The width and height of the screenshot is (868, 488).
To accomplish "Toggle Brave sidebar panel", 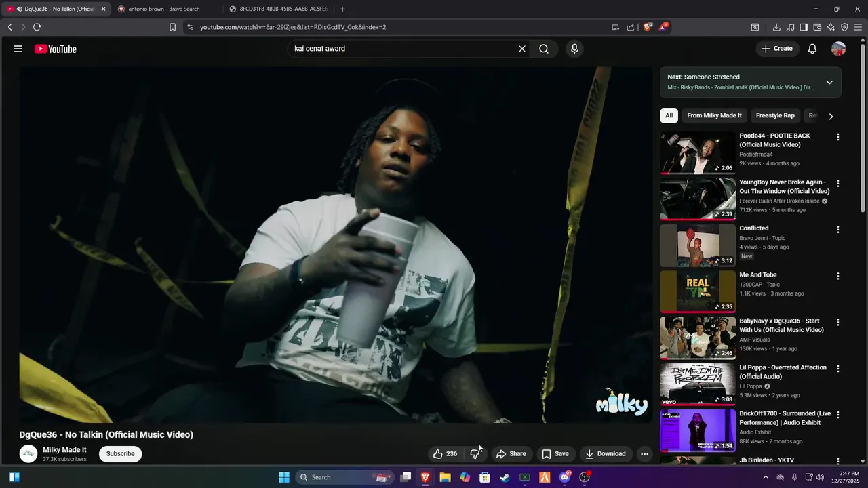I will 804,27.
